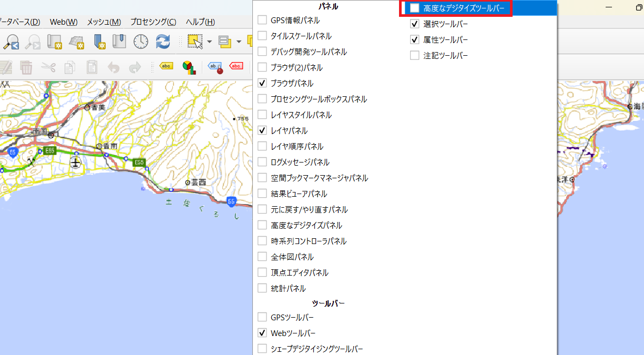Create a New Spatial Bookmark
This screenshot has width=644, height=355.
click(x=99, y=41)
